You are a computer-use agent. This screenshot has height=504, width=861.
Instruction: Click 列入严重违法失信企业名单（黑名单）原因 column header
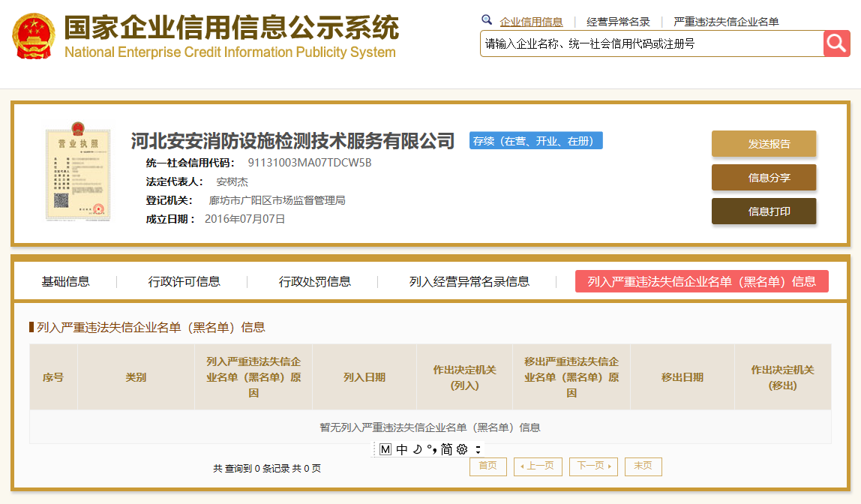253,377
